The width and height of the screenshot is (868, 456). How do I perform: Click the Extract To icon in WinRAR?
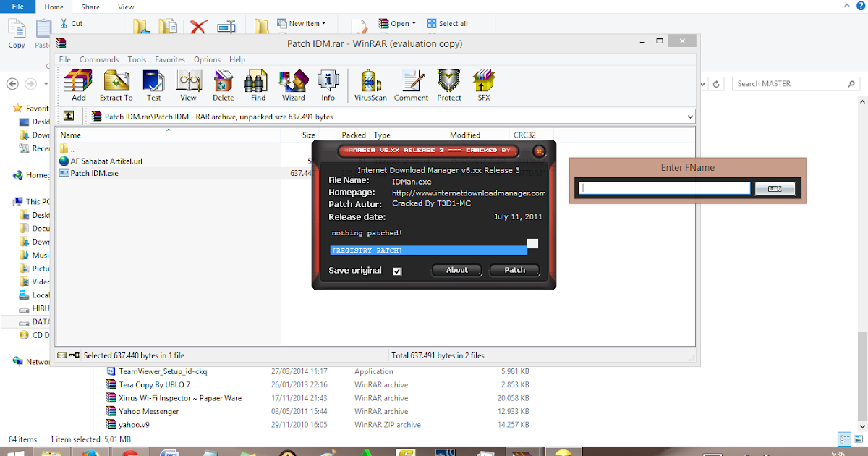coord(116,85)
